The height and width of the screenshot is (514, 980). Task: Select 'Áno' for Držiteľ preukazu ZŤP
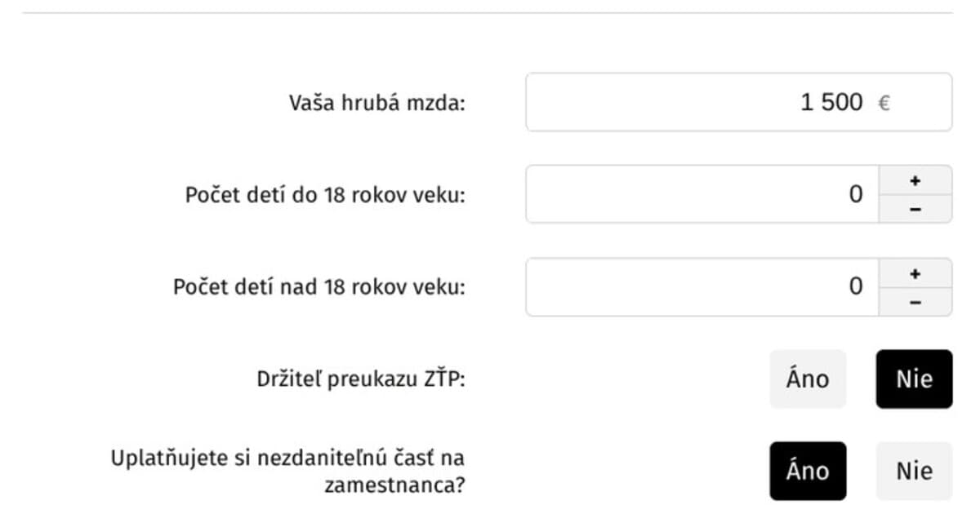pyautogui.click(x=808, y=379)
